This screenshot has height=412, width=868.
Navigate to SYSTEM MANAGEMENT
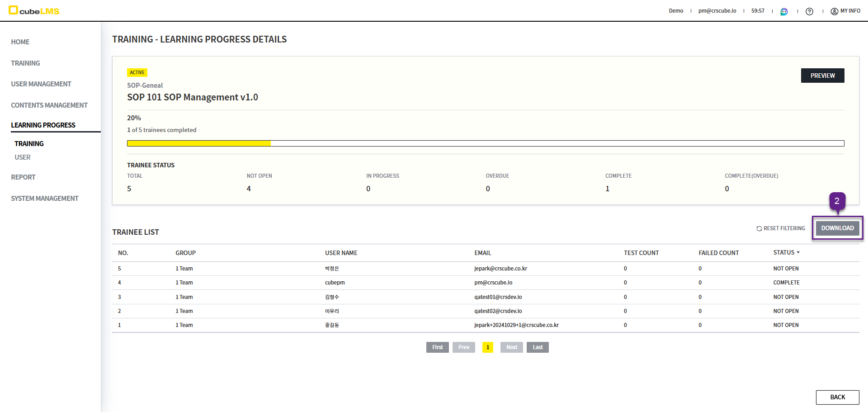(x=45, y=199)
